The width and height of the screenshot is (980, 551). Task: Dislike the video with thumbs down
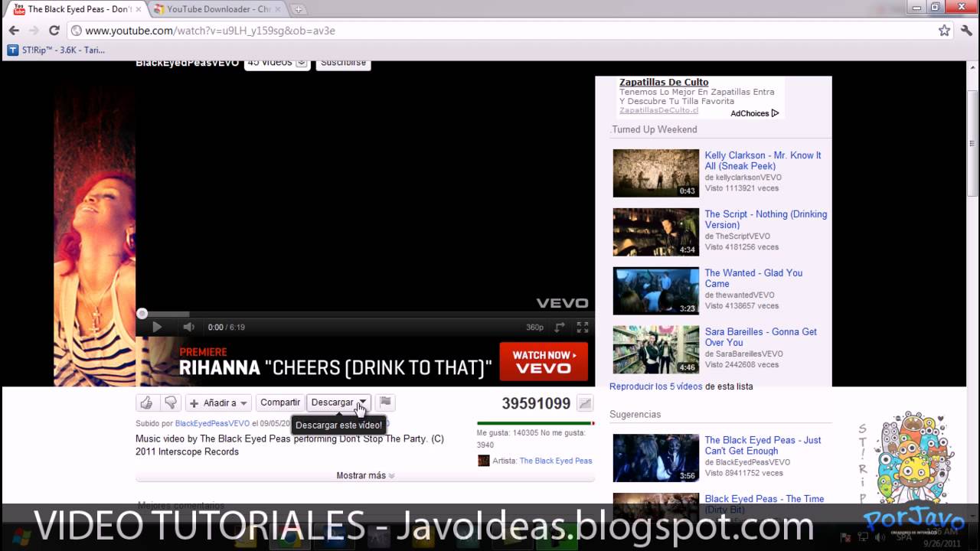(x=171, y=403)
